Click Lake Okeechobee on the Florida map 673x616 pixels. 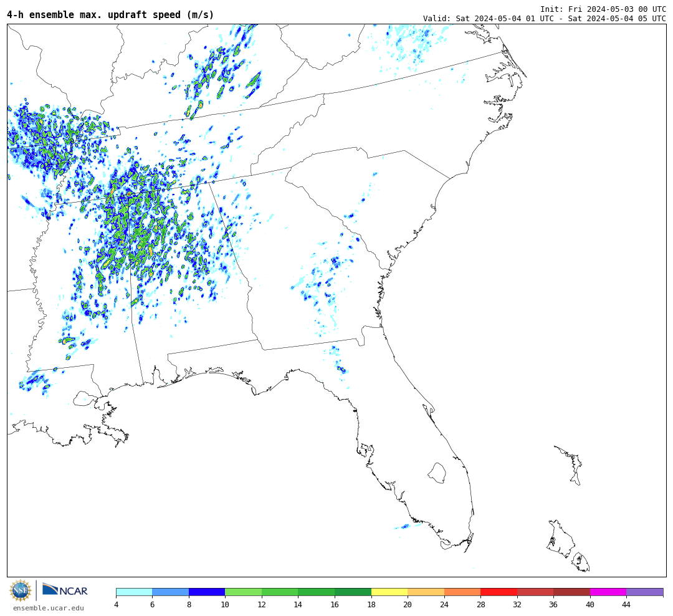[437, 473]
